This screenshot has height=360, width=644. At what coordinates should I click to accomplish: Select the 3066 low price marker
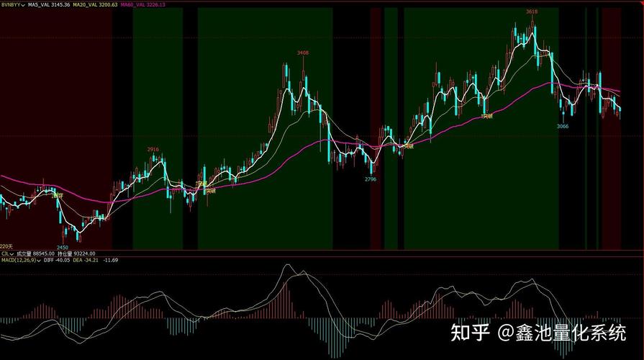click(x=563, y=126)
